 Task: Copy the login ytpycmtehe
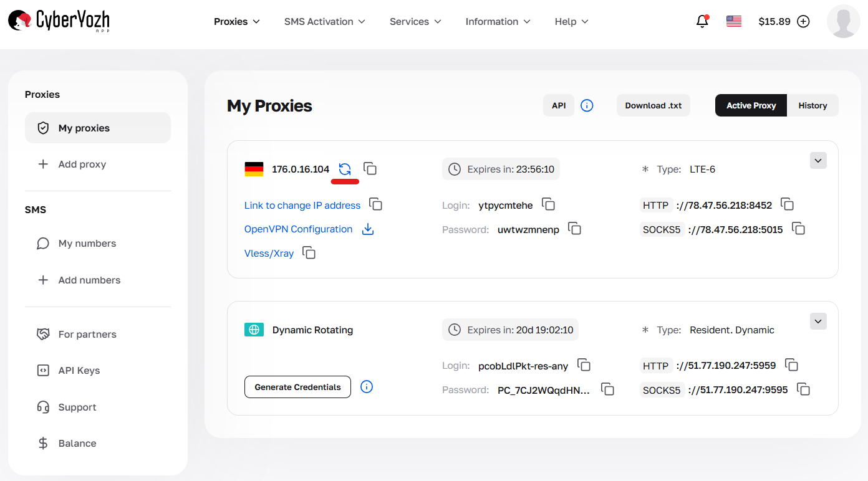(548, 204)
